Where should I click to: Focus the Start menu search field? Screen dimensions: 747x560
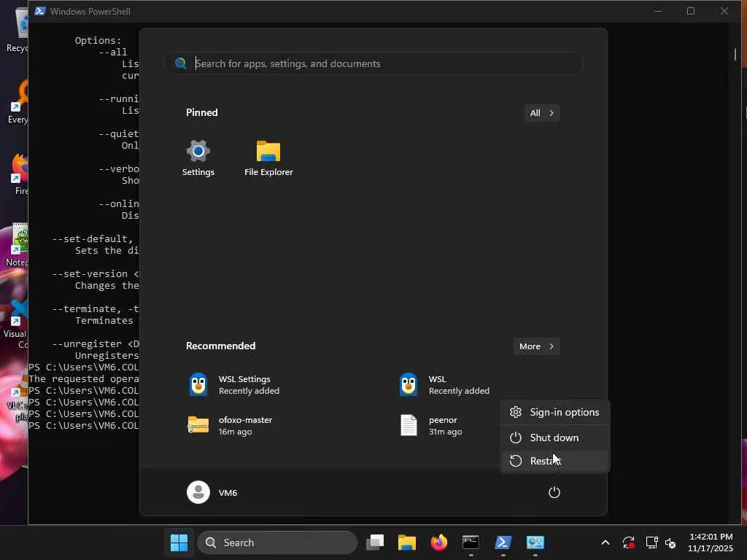(x=374, y=63)
